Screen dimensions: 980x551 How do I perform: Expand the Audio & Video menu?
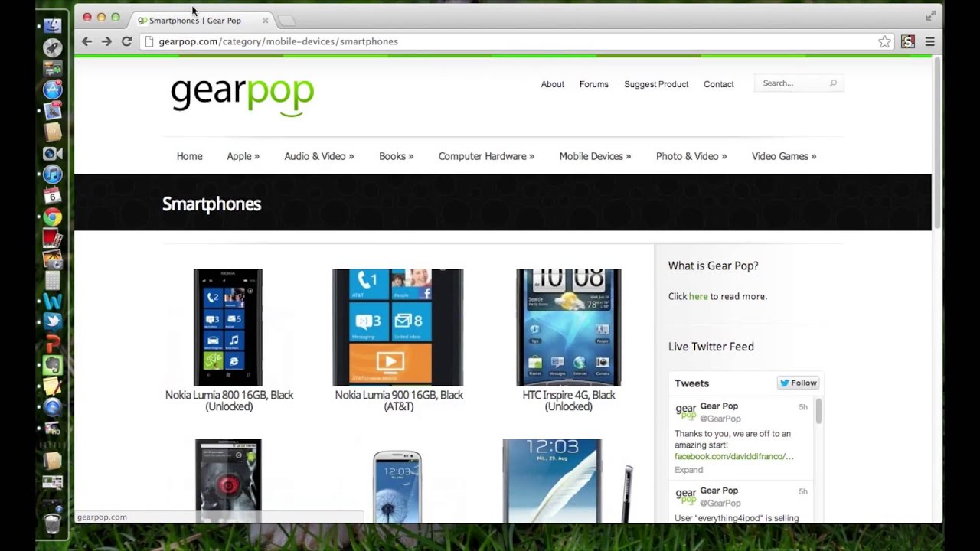pos(318,156)
